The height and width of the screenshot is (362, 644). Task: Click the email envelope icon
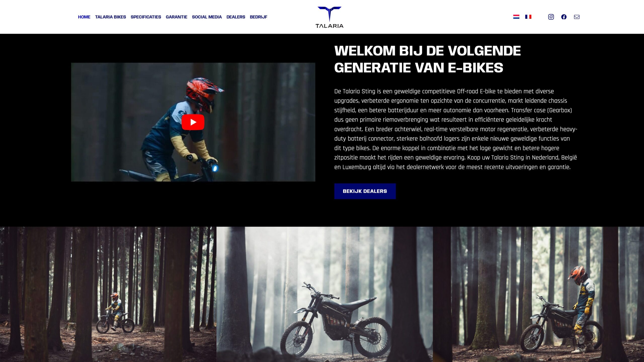click(x=577, y=17)
